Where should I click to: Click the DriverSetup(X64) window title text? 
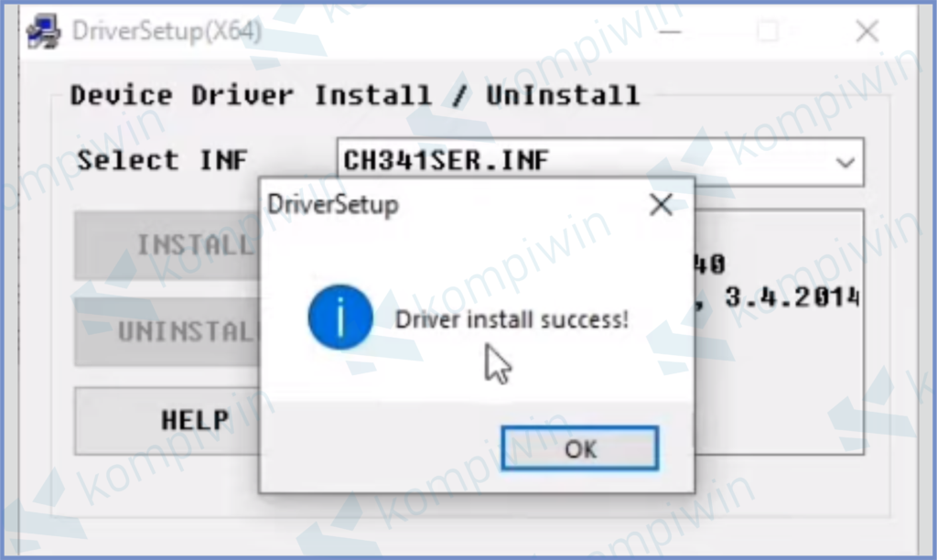[167, 31]
